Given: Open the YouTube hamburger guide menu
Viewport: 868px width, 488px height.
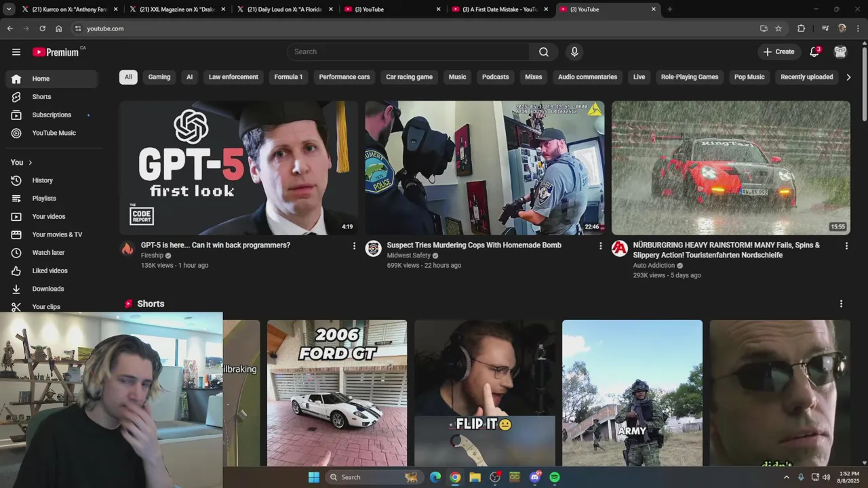Looking at the screenshot, I should point(16,52).
